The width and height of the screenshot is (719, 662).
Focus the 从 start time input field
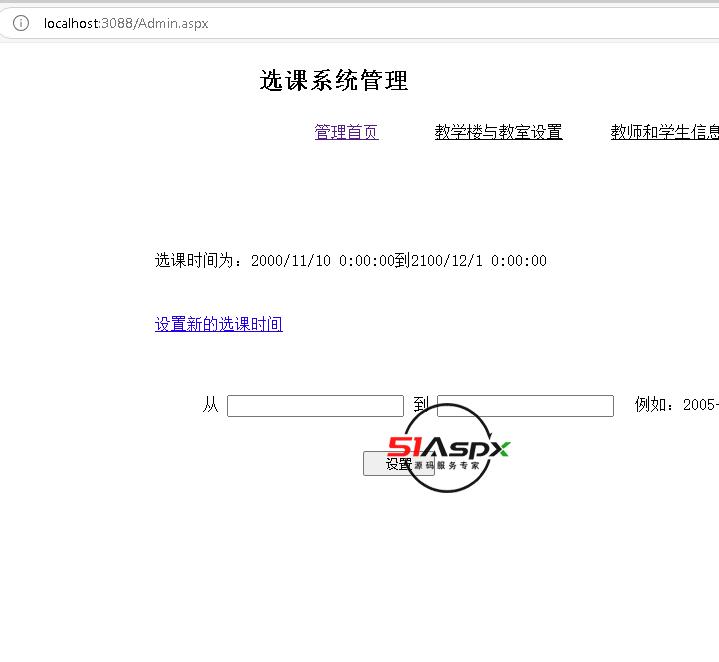315,406
